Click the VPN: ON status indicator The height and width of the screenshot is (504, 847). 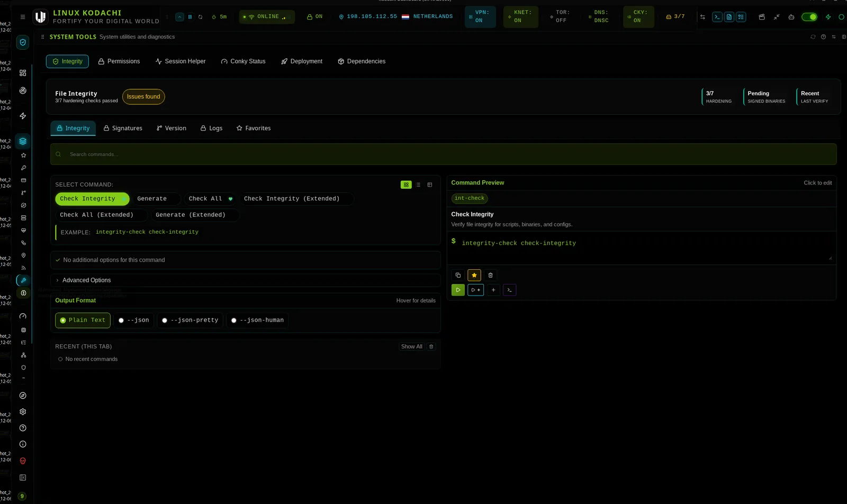(x=480, y=17)
